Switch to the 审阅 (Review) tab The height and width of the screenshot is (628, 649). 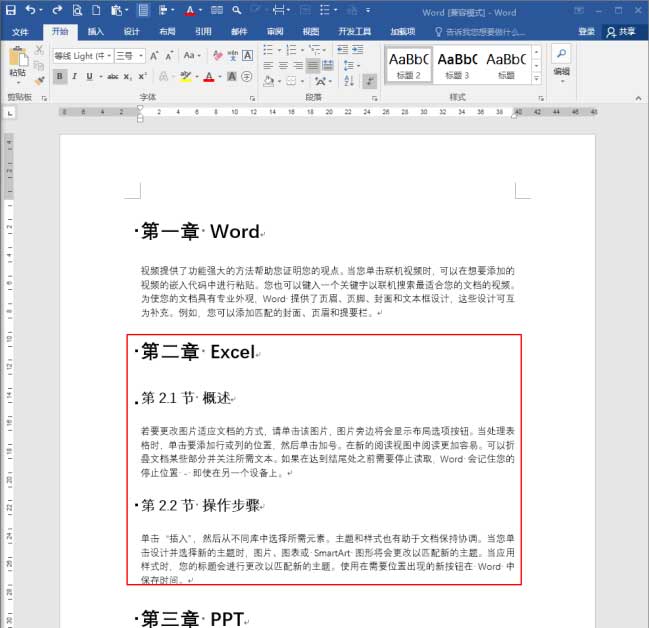275,31
